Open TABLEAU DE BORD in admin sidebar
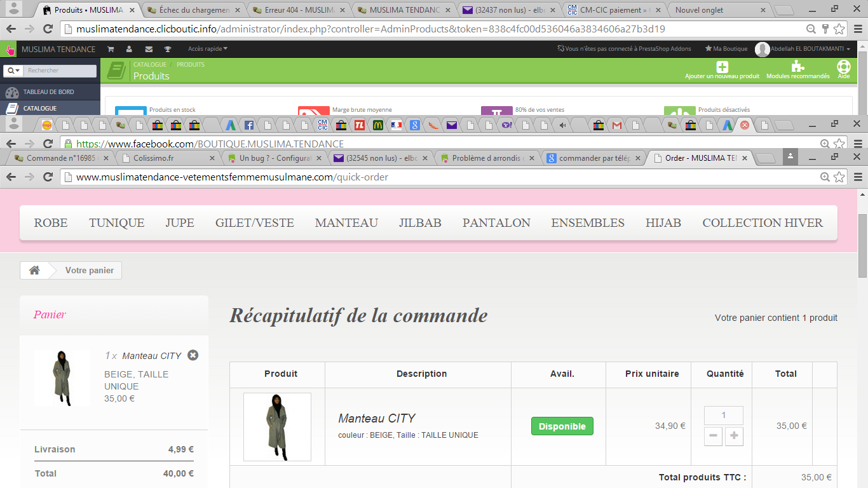 pos(48,92)
